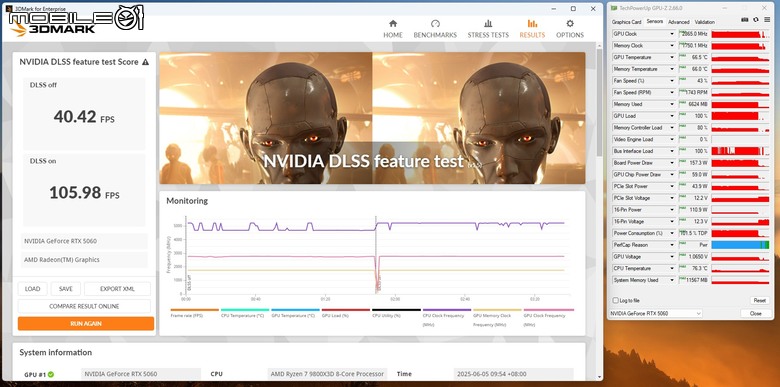Click SAVE result button
780x387 pixels.
click(x=66, y=289)
